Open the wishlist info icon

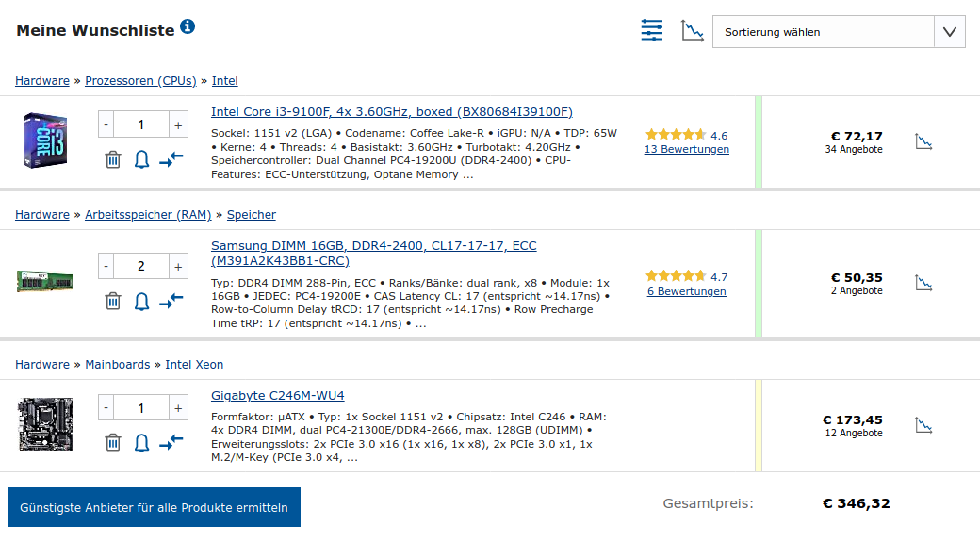(x=188, y=27)
